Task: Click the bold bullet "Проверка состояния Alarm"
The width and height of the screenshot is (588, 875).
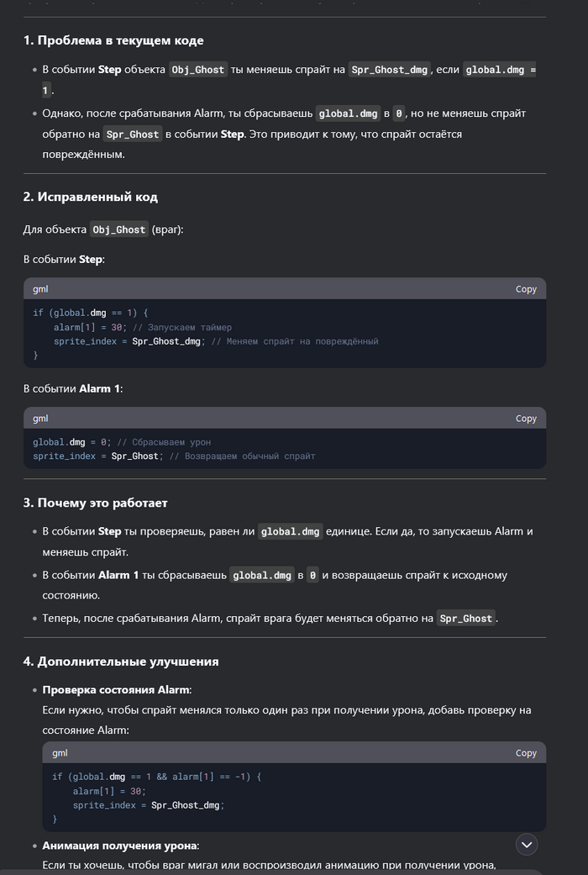Action: [117, 690]
